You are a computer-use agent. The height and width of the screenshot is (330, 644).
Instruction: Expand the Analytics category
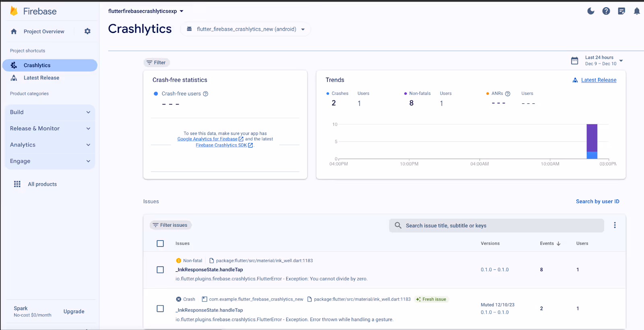[50, 145]
